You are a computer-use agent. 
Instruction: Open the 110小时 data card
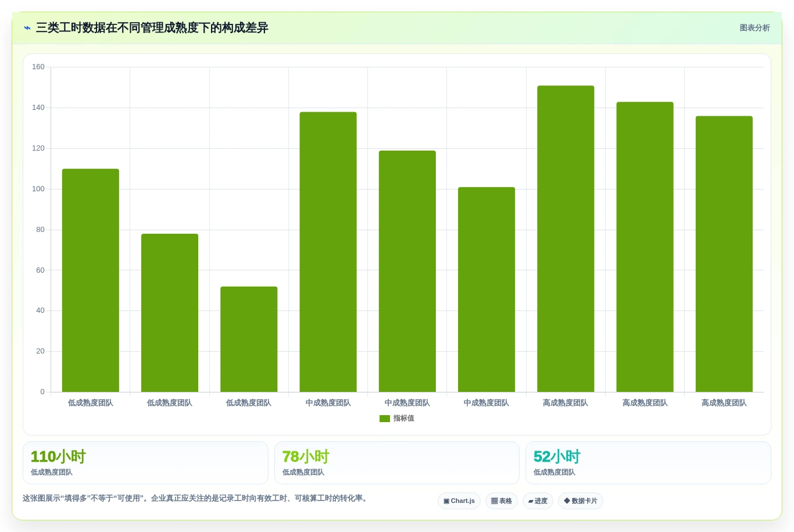[x=145, y=463]
